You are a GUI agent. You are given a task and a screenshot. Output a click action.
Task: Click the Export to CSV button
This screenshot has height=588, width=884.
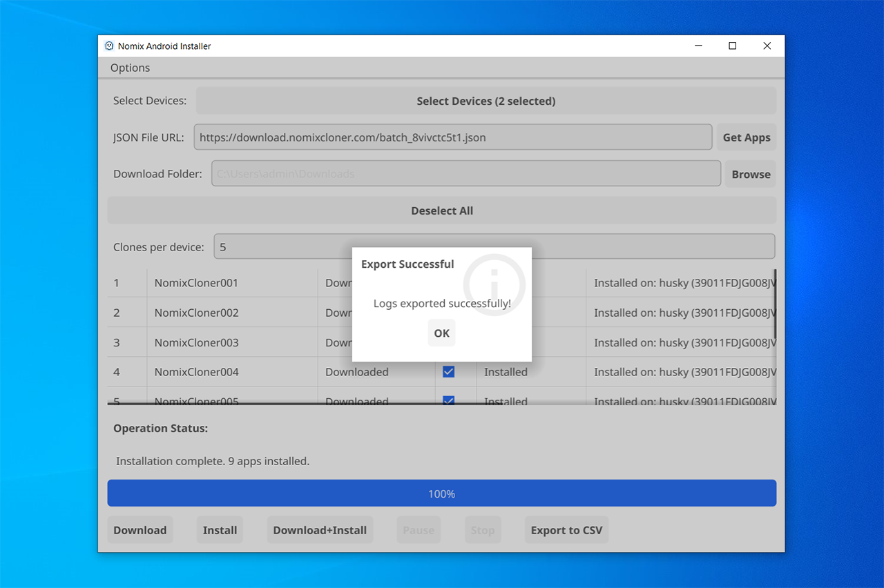click(566, 530)
